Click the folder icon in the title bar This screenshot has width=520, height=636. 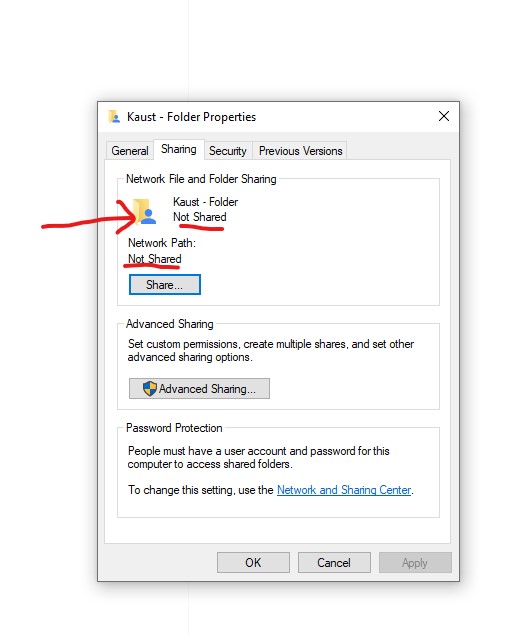click(114, 117)
